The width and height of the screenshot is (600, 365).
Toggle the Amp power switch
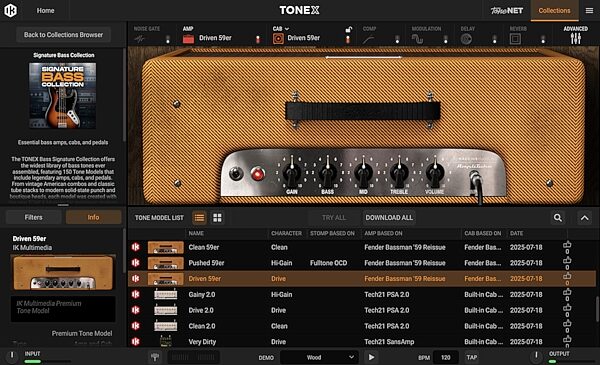(x=258, y=39)
